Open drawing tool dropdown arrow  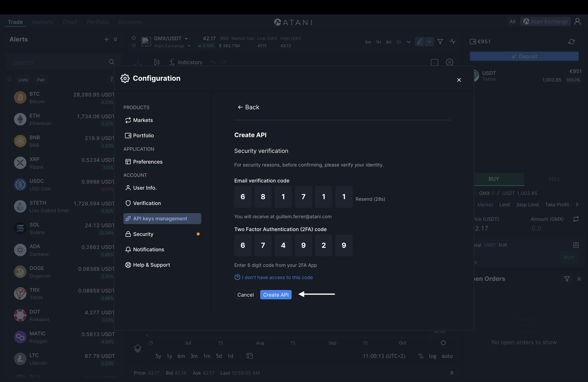[429, 41]
